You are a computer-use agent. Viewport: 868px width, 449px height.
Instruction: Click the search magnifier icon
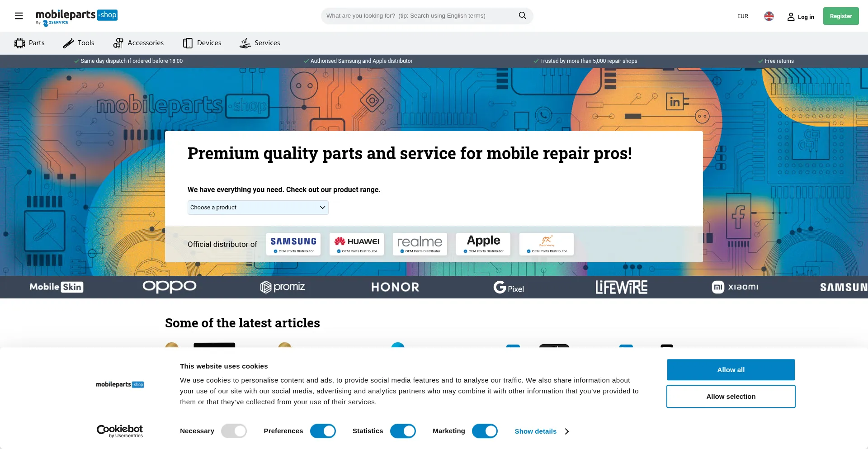pos(523,15)
